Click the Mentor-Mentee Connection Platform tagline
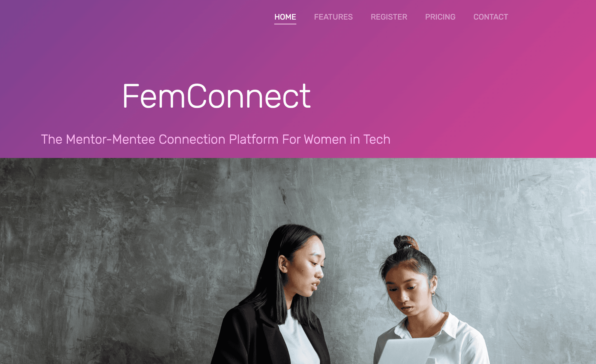This screenshot has width=596, height=364. coord(216,139)
